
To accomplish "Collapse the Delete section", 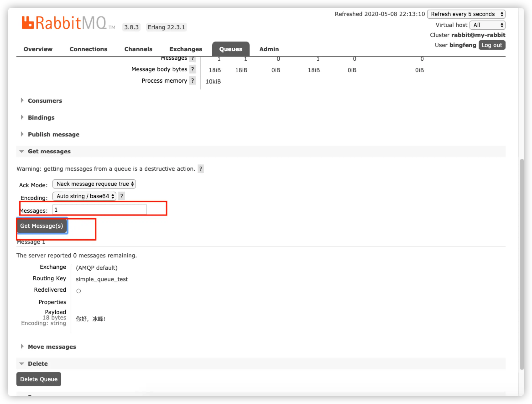I will (38, 364).
